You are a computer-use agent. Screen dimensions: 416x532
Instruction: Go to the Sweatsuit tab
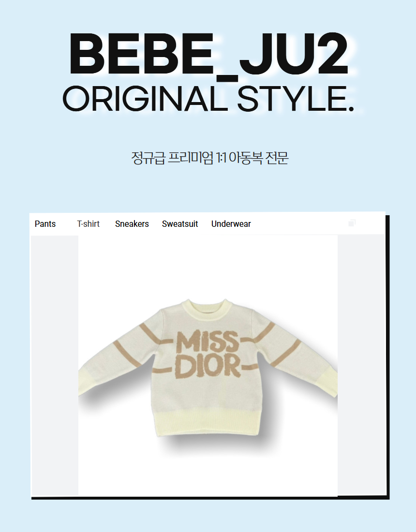[180, 224]
